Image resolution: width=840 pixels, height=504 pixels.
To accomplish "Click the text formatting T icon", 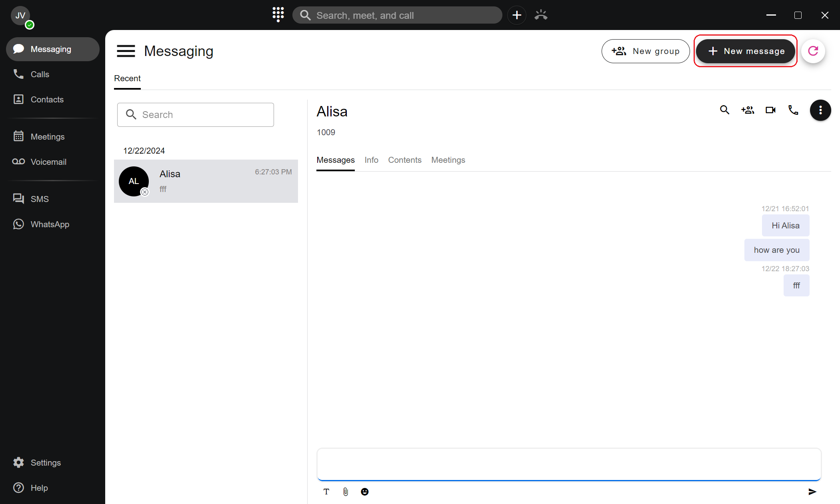I will [326, 492].
